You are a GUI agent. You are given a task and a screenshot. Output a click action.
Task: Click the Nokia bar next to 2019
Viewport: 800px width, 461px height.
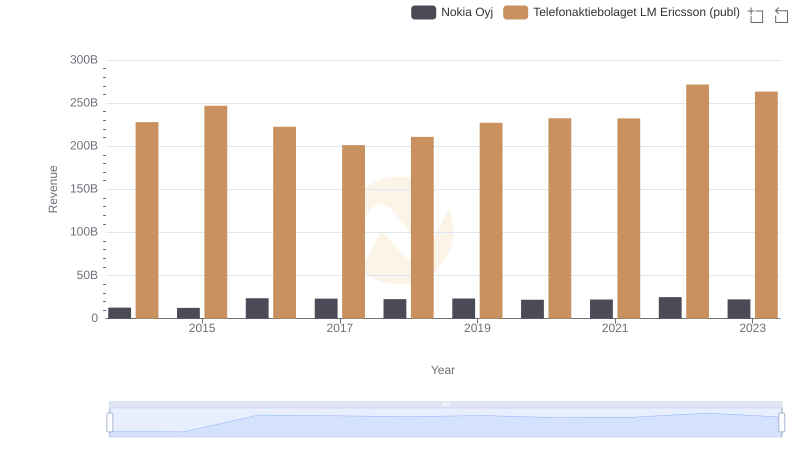pos(464,308)
